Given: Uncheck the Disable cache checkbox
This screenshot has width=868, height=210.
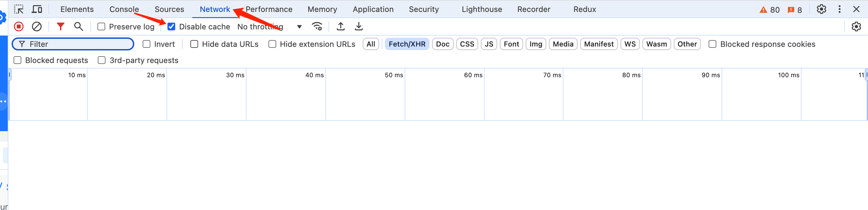Looking at the screenshot, I should click(x=172, y=27).
